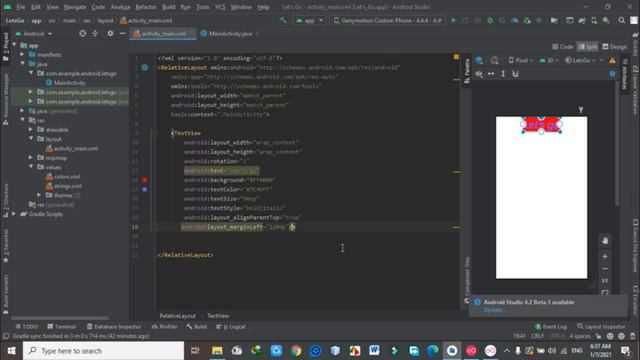Image resolution: width=640 pixels, height=360 pixels.
Task: Open the Refactor menu
Action: (146, 7)
